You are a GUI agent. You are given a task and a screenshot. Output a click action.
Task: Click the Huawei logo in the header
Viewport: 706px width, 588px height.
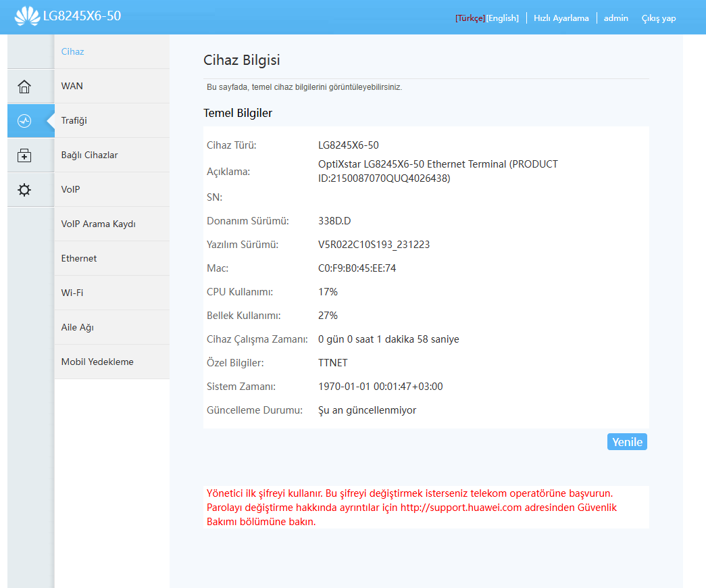pos(27,16)
